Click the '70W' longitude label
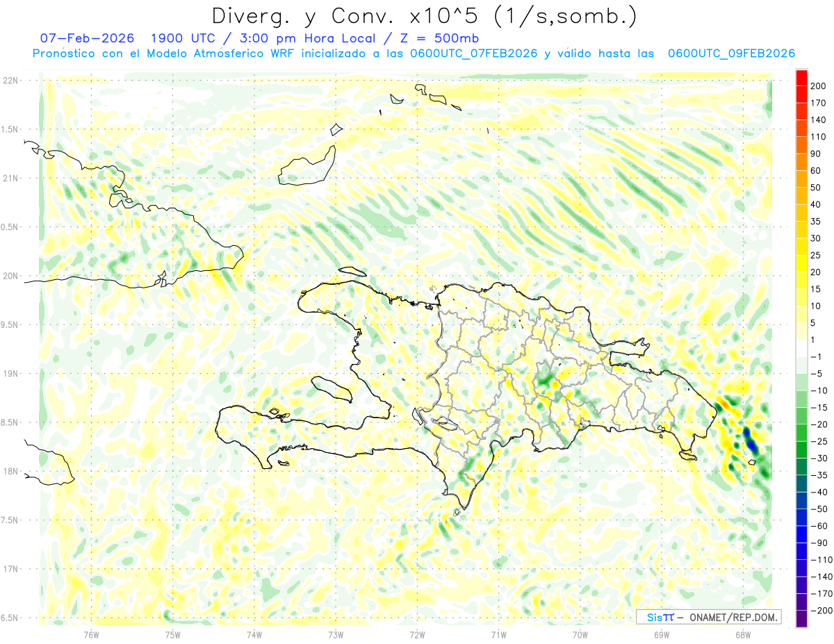The width and height of the screenshot is (834, 644). pos(580,634)
